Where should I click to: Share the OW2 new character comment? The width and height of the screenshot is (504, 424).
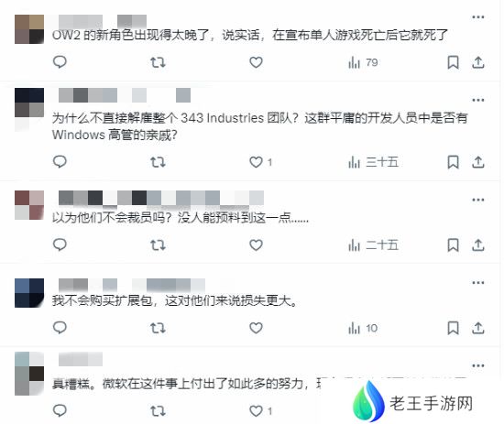478,62
